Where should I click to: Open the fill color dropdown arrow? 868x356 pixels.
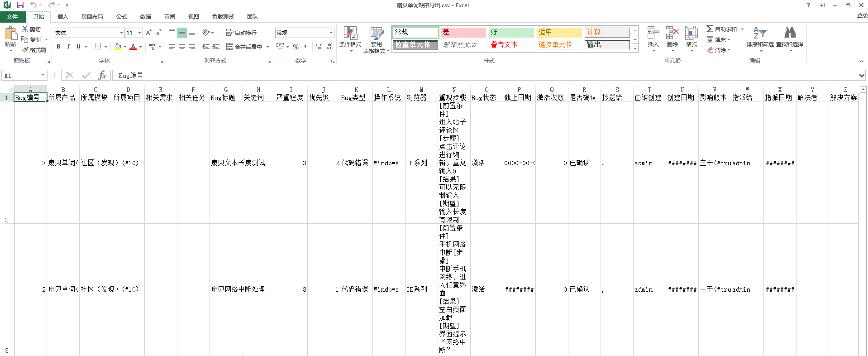coord(125,47)
